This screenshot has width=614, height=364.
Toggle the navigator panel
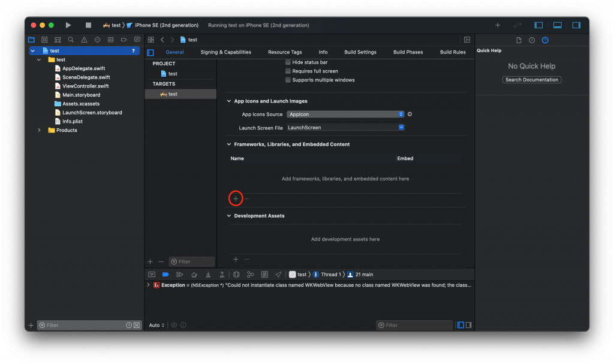538,25
